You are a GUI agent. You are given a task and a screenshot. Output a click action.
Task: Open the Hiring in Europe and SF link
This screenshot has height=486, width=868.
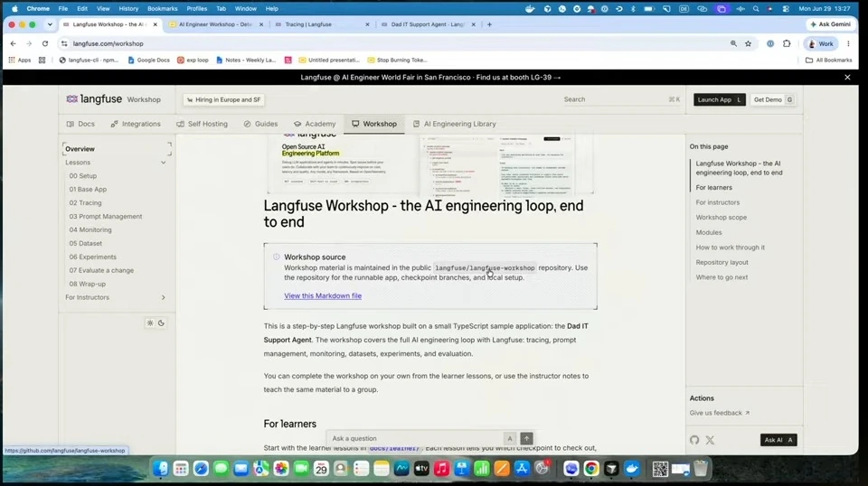[223, 99]
